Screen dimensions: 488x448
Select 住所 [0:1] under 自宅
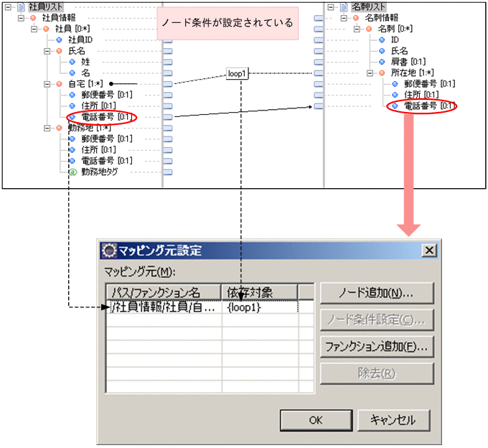tap(98, 106)
